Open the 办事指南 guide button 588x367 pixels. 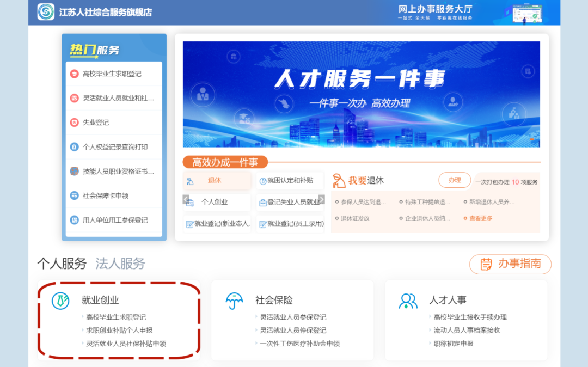[510, 265]
